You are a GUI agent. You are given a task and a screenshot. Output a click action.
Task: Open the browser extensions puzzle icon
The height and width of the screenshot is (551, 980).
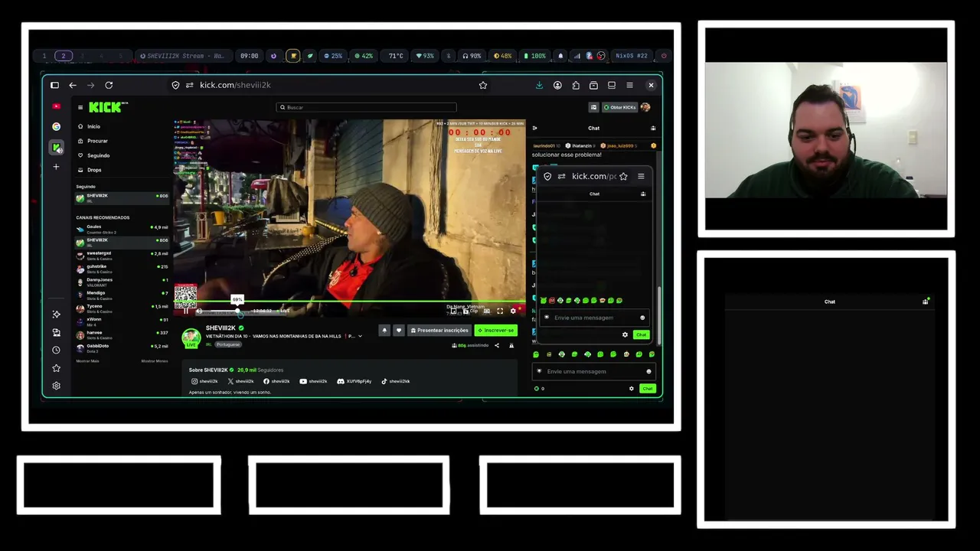(x=576, y=85)
